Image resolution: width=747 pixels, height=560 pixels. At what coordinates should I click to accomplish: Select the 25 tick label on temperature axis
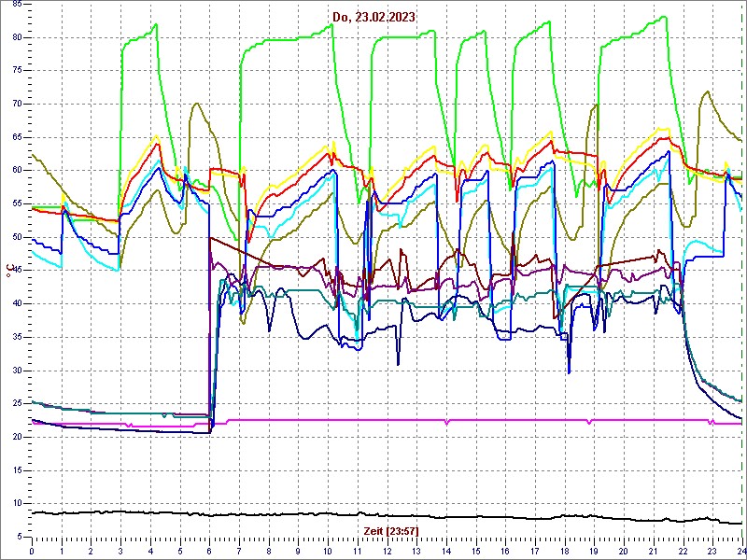pos(17,404)
